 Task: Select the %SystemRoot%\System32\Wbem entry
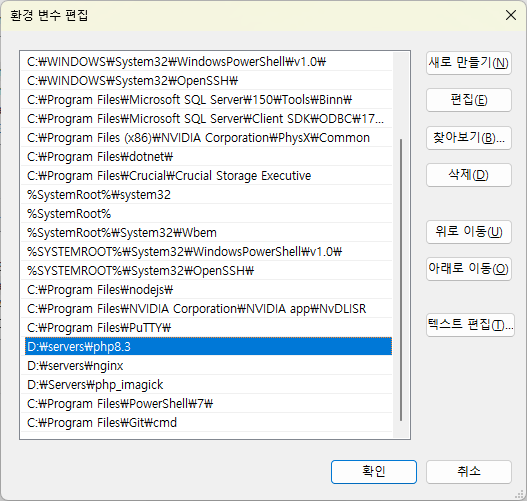coord(208,233)
